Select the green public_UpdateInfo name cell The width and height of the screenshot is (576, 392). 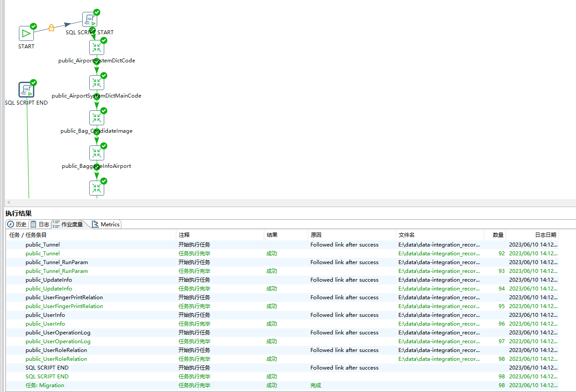49,289
